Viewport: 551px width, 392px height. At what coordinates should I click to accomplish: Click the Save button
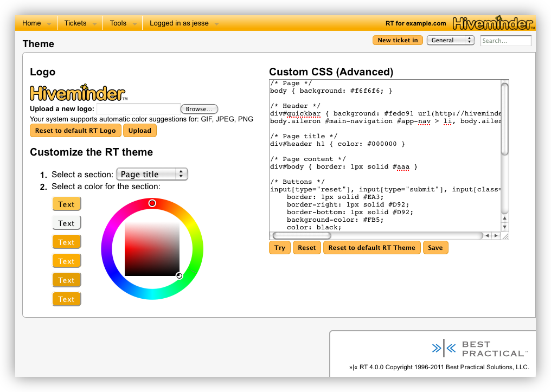point(435,248)
